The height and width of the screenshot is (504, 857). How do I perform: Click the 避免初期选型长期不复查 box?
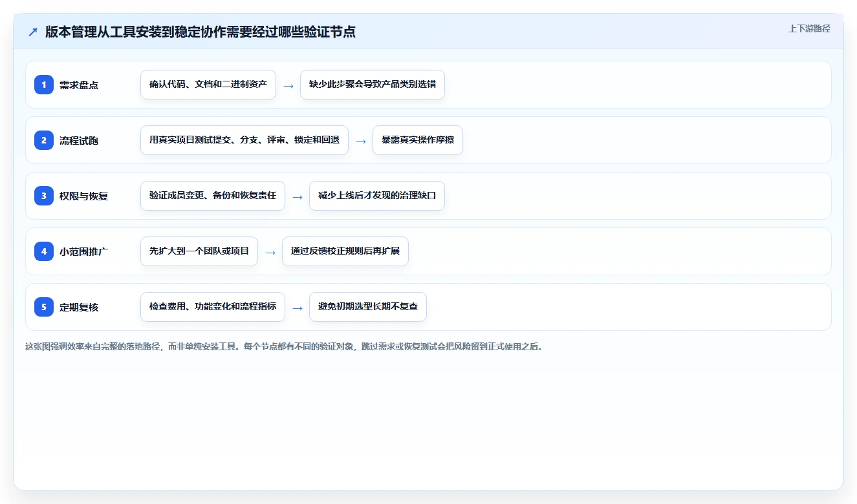pos(368,307)
